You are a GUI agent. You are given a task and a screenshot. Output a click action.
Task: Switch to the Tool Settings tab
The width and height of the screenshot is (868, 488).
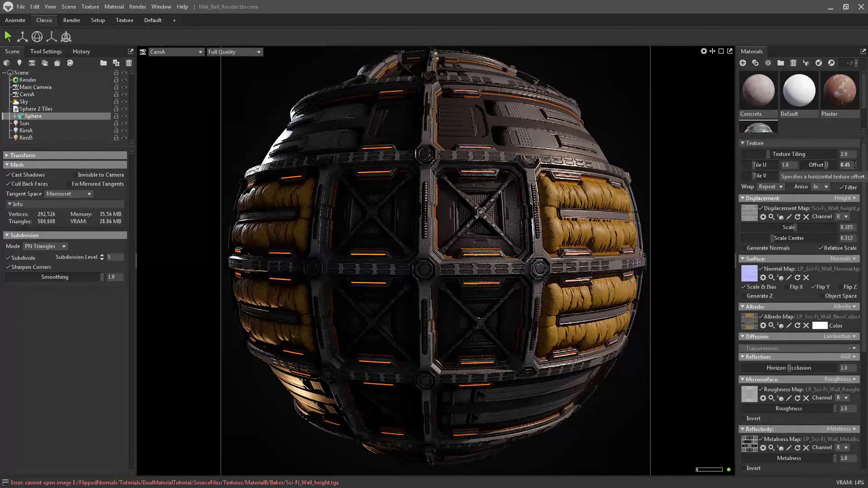[46, 52]
